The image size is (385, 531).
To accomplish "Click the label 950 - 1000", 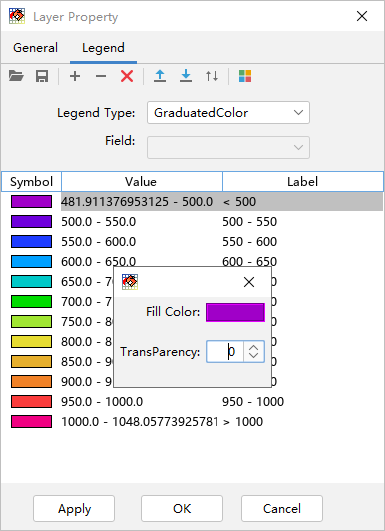I will [x=253, y=402].
